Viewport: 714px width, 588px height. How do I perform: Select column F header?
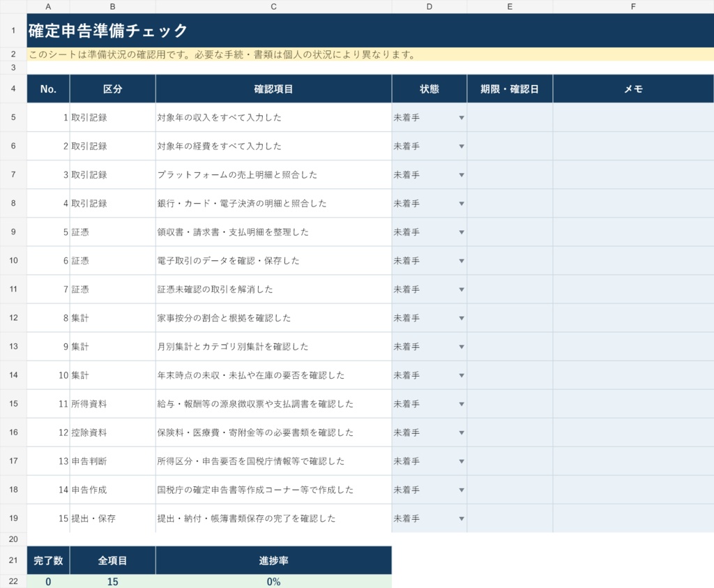coord(633,6)
